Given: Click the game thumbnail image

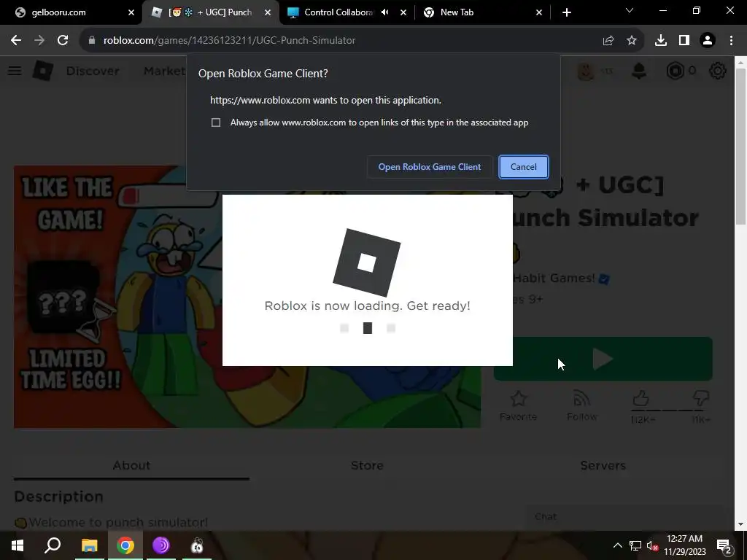Looking at the screenshot, I should click(x=247, y=297).
